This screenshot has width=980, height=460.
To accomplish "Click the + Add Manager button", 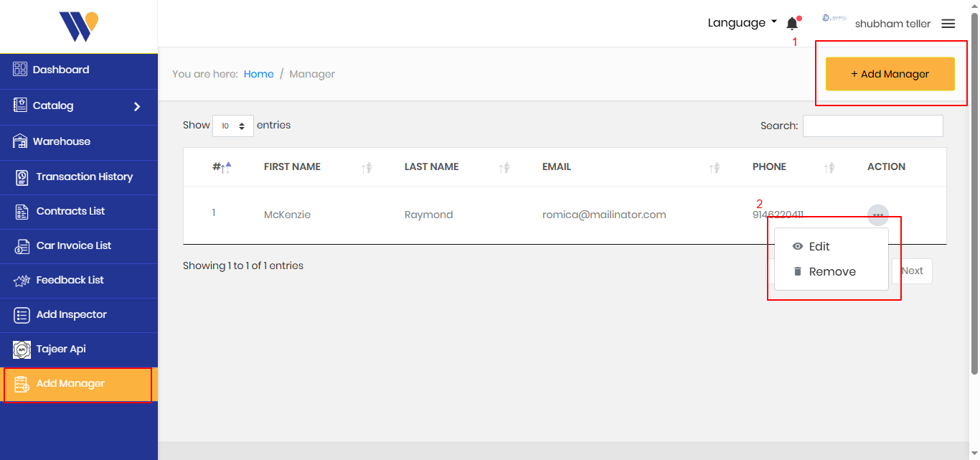I will click(890, 74).
